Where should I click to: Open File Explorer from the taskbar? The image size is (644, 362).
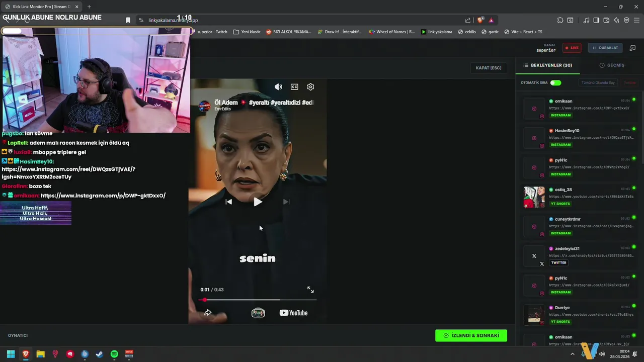[x=40, y=354]
